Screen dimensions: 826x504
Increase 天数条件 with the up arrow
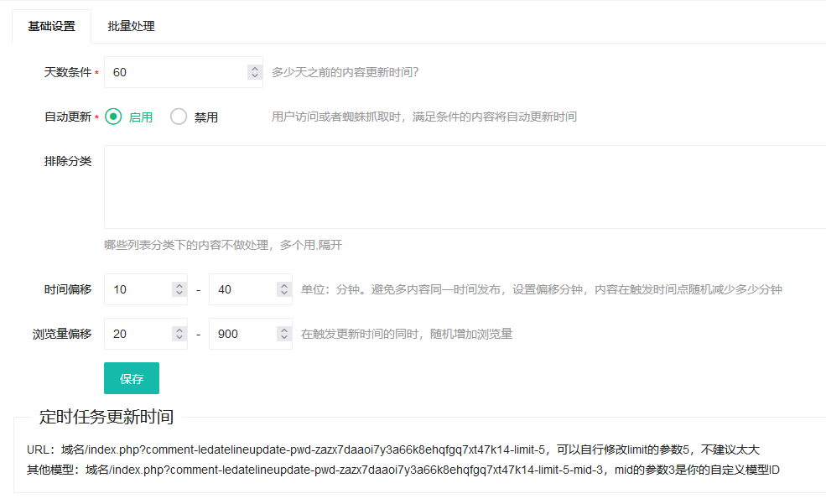(255, 69)
